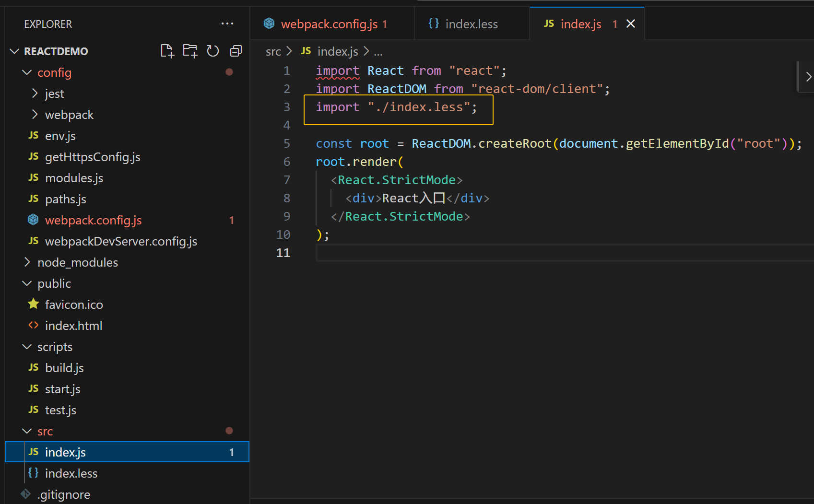Click the HTML icon beside index.html
Screen dimensions: 814x504
pos(33,325)
